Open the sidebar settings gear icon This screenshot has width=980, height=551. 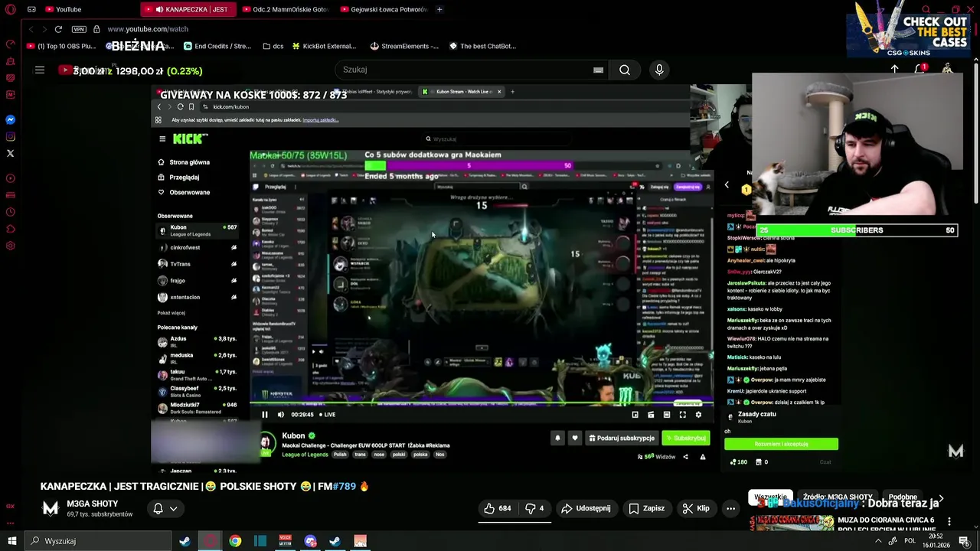[x=10, y=246]
